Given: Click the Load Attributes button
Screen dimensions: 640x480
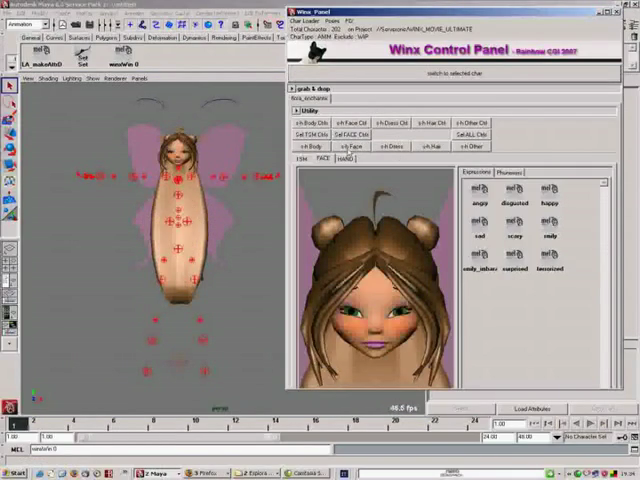Looking at the screenshot, I should [532, 409].
